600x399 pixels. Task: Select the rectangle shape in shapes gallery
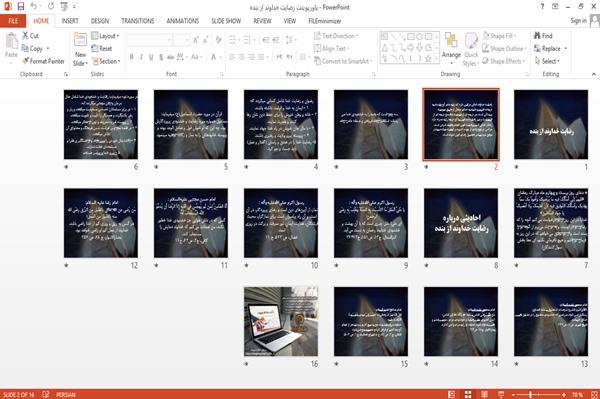(x=411, y=37)
